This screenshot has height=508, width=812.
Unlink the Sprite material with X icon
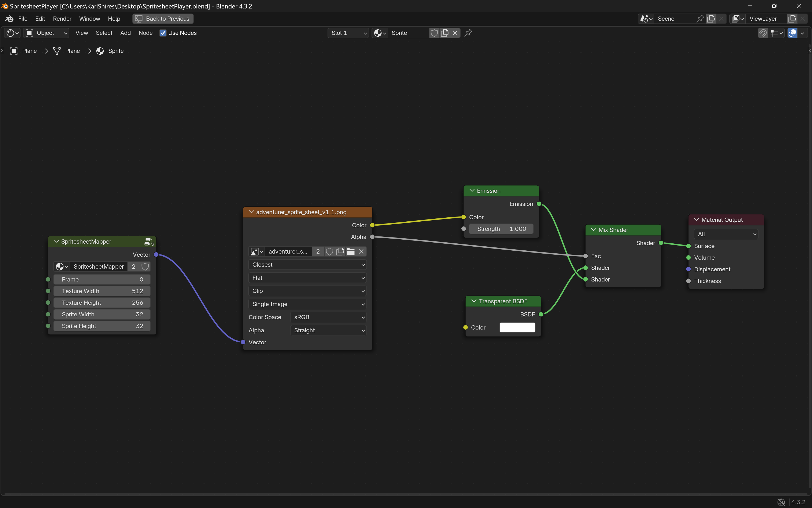(x=455, y=33)
